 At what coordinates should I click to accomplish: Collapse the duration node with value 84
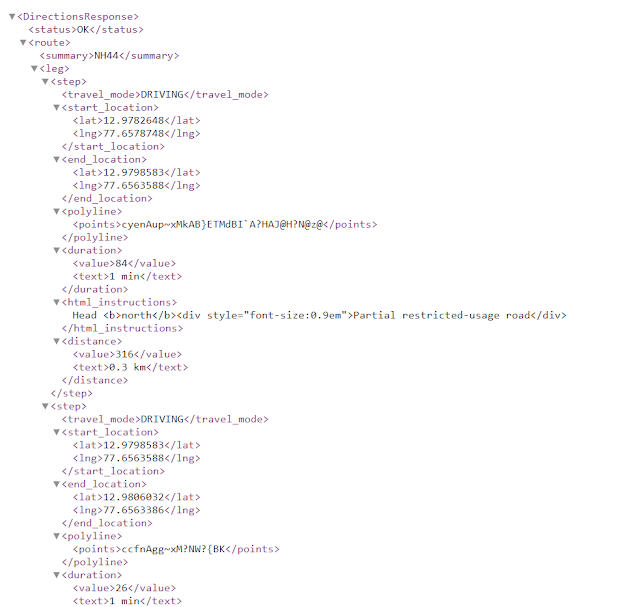[x=57, y=250]
